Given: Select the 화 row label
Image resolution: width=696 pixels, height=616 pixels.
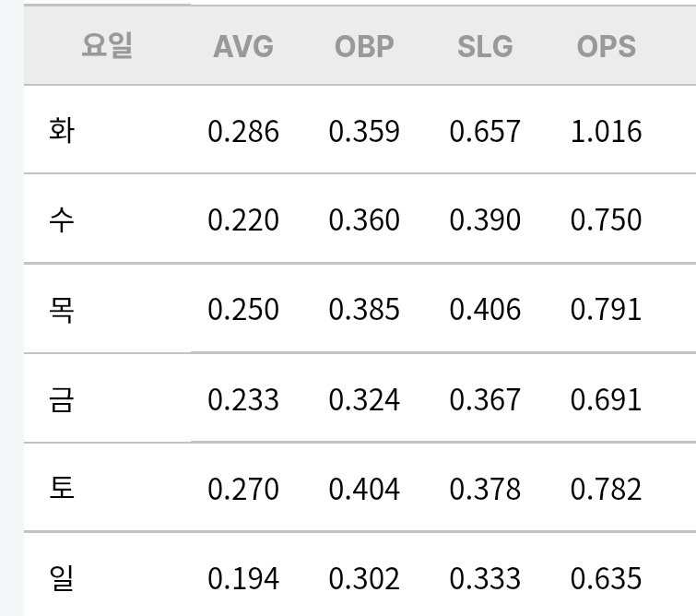Looking at the screenshot, I should [62, 131].
